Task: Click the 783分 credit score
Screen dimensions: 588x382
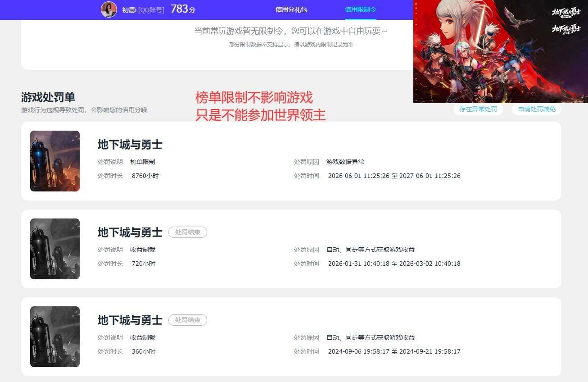Action: 183,9
